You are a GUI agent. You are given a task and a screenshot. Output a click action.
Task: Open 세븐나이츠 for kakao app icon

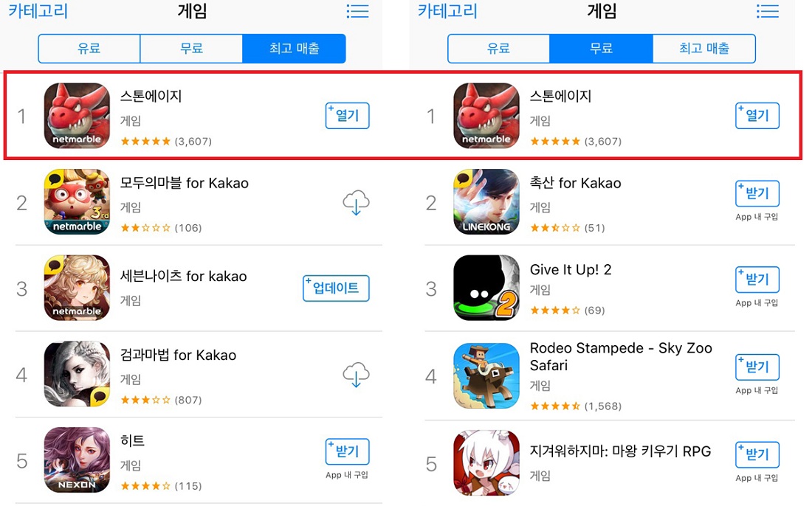coord(77,288)
